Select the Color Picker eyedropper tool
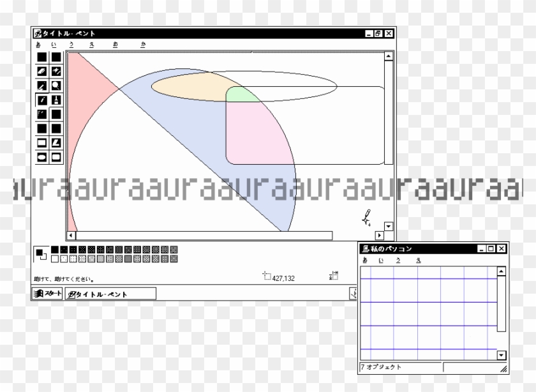This screenshot has height=392, width=536. (42, 85)
